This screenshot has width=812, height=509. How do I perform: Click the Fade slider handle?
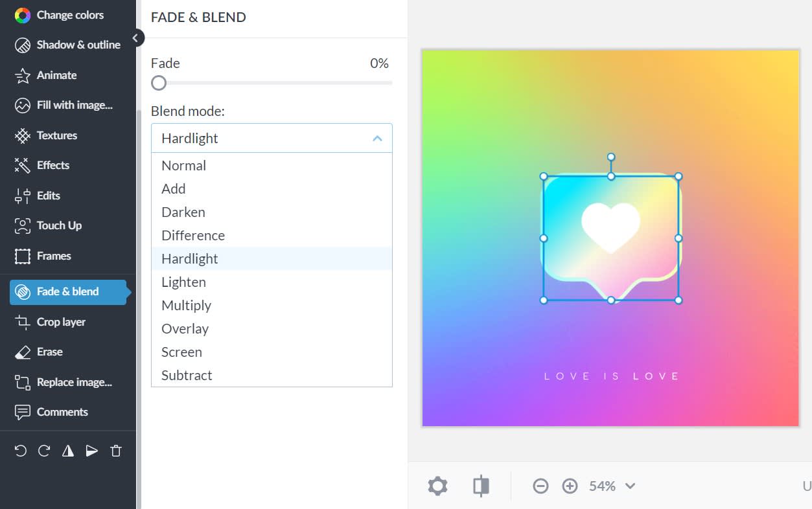pos(159,83)
